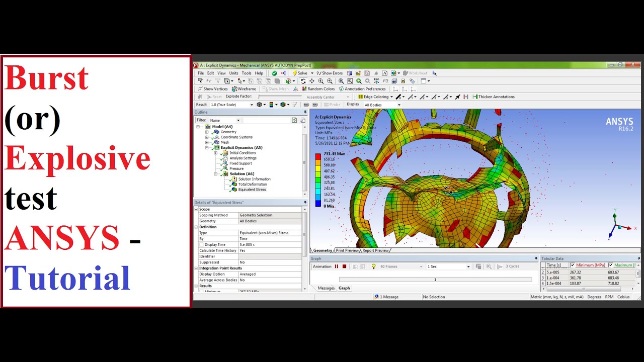Open the Help menu
The width and height of the screenshot is (644, 362).
(259, 73)
